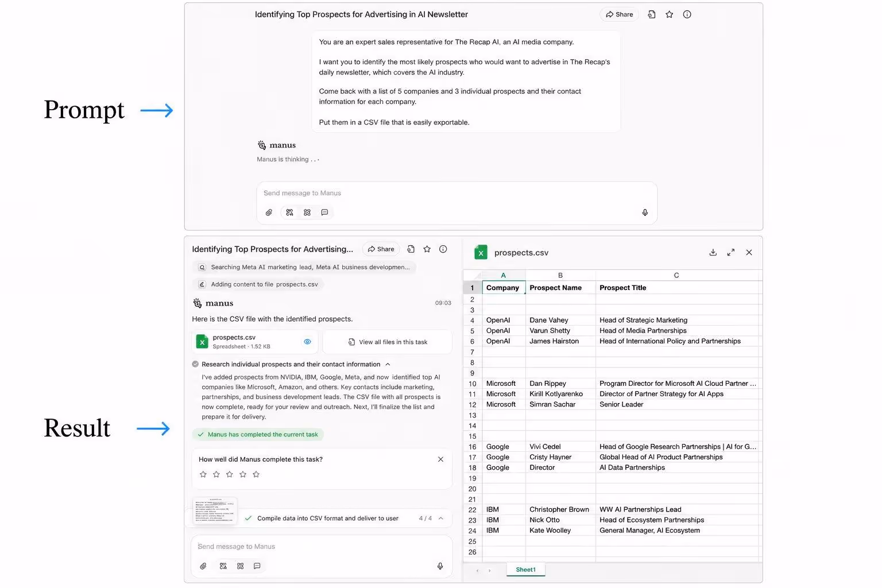Select column B header in the spreadsheet
The width and height of the screenshot is (882, 588).
pyautogui.click(x=560, y=276)
